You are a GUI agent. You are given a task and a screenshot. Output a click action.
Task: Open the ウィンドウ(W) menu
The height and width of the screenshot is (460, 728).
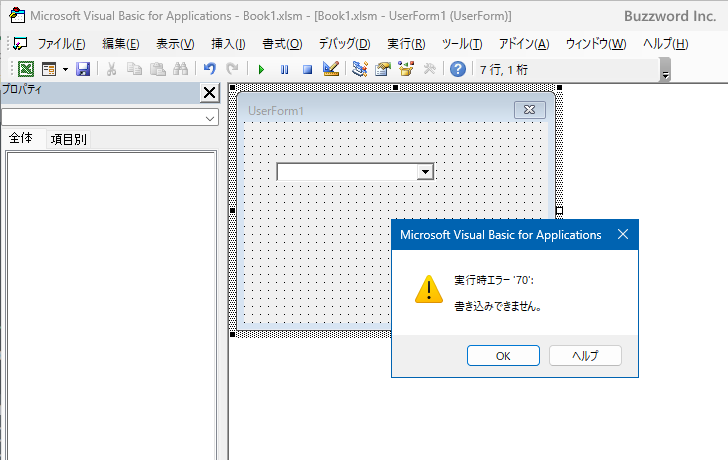(596, 44)
